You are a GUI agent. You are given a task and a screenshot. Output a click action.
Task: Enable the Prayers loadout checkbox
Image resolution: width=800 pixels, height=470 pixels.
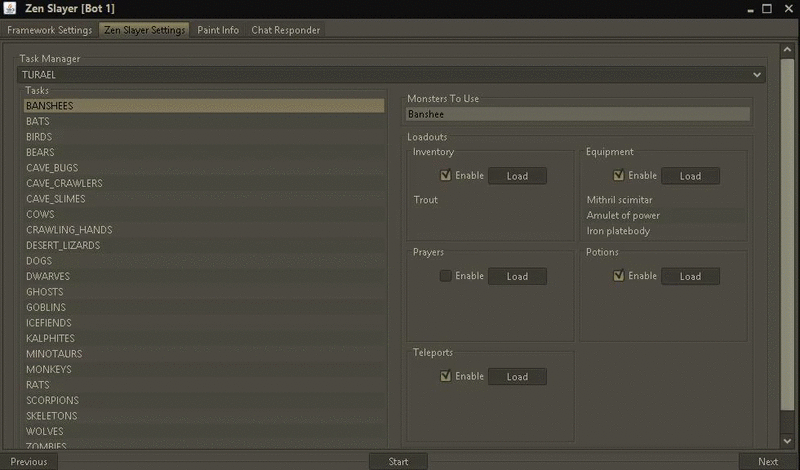tap(445, 276)
